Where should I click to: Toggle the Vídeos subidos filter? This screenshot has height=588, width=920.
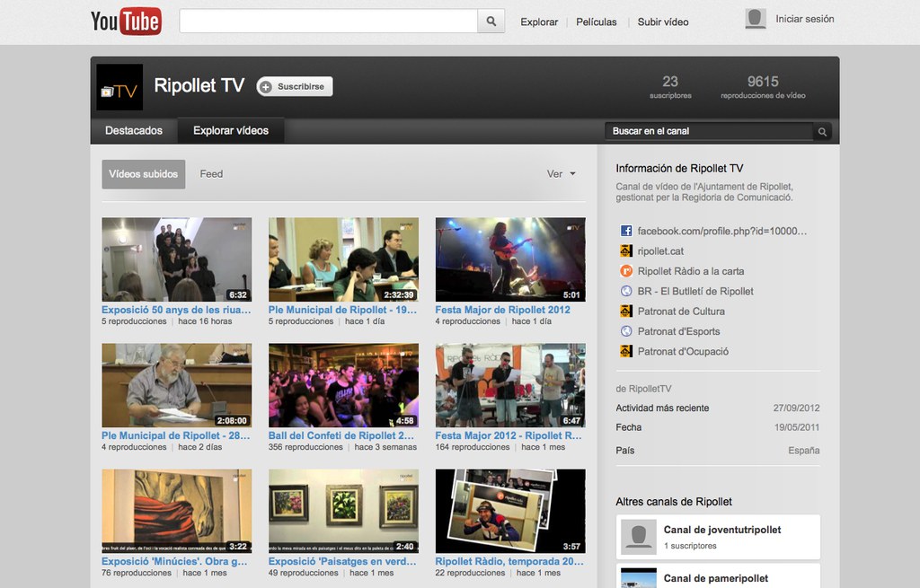pyautogui.click(x=144, y=174)
